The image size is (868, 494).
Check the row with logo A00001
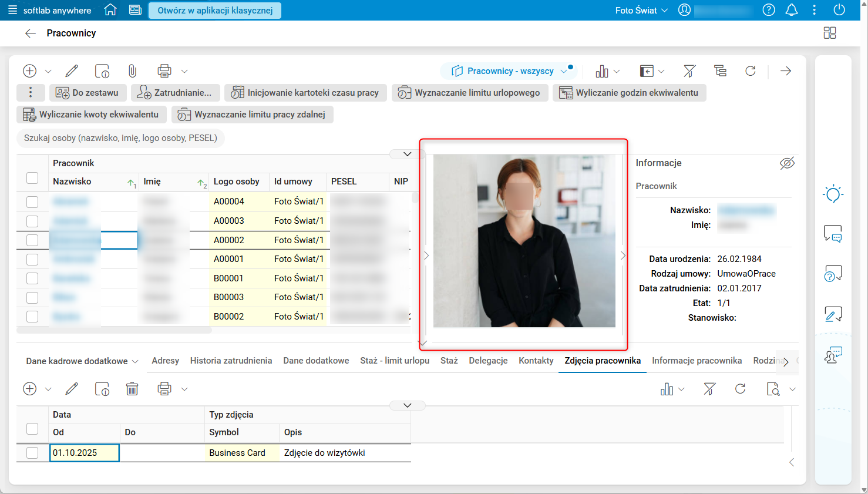[32, 259]
